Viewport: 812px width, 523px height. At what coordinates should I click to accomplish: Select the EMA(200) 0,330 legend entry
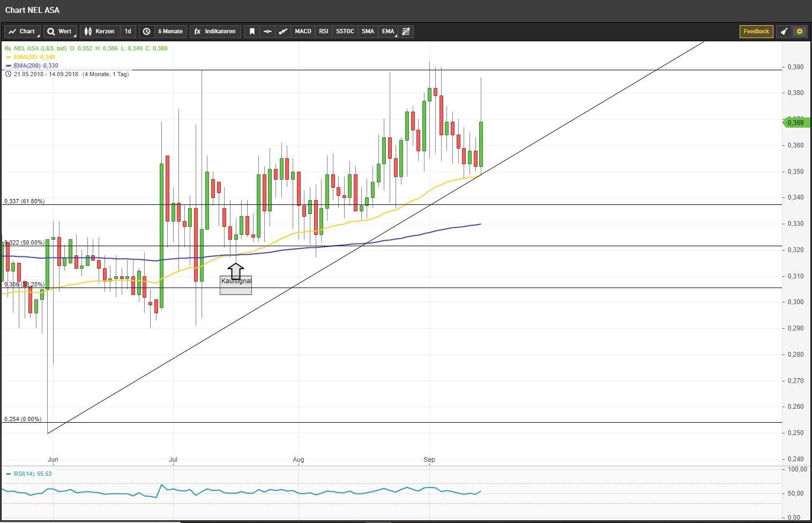[36, 65]
